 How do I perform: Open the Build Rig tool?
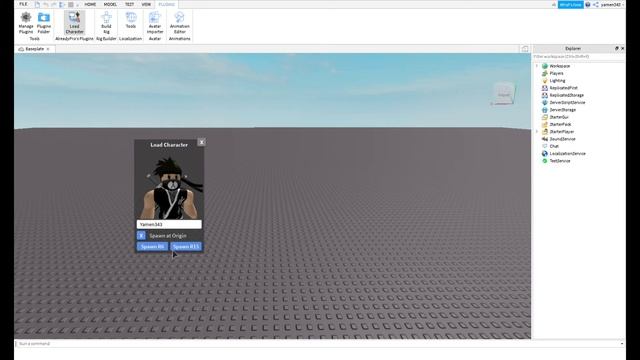pos(106,23)
